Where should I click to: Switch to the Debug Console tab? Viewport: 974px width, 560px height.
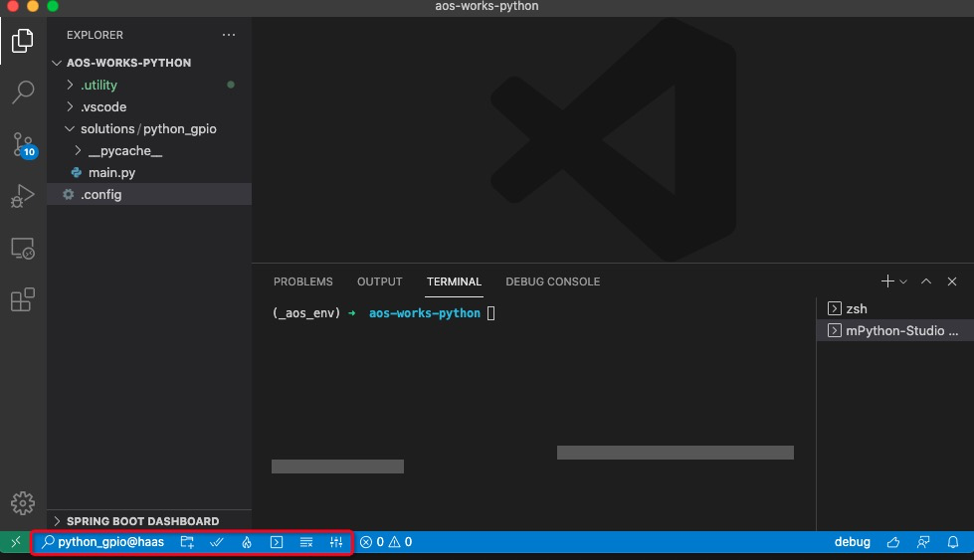point(553,281)
